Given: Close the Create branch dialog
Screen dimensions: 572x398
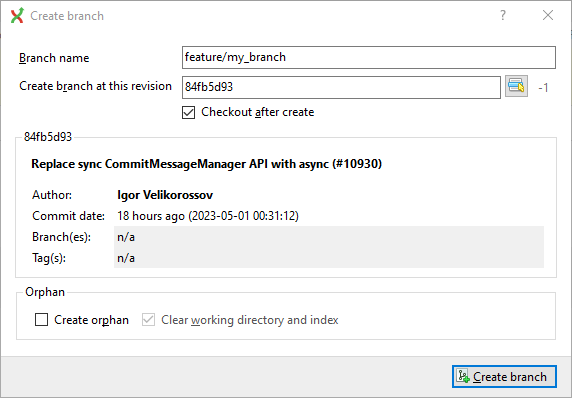Looking at the screenshot, I should click(x=548, y=15).
